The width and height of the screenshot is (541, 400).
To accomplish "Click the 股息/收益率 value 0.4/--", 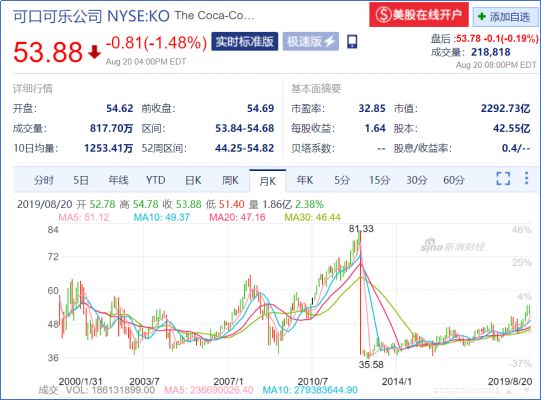I will click(516, 148).
